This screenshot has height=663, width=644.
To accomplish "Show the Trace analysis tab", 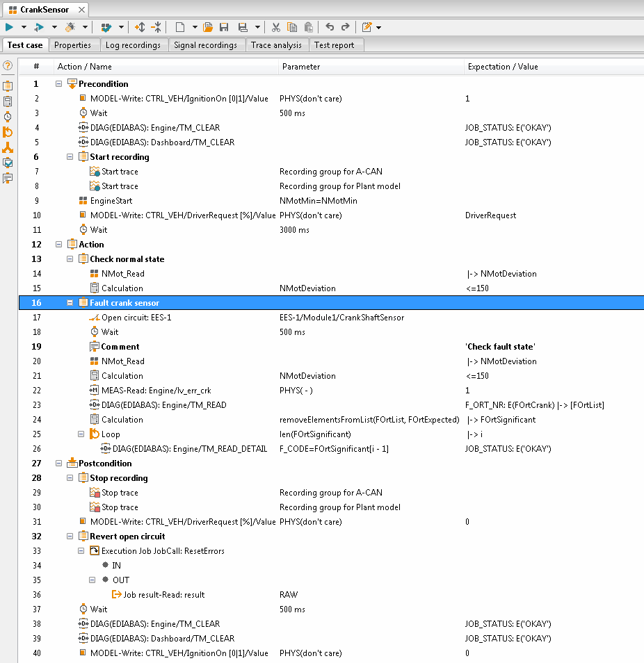I will [276, 45].
